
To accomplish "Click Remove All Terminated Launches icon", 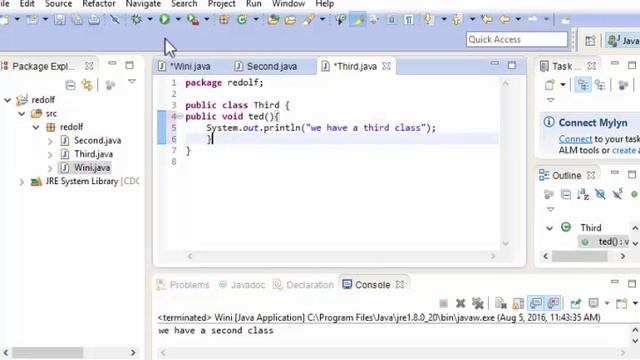I will tap(478, 303).
